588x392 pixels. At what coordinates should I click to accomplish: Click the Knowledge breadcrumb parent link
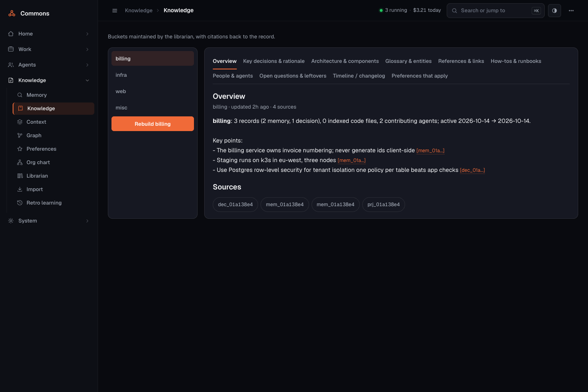tap(139, 11)
